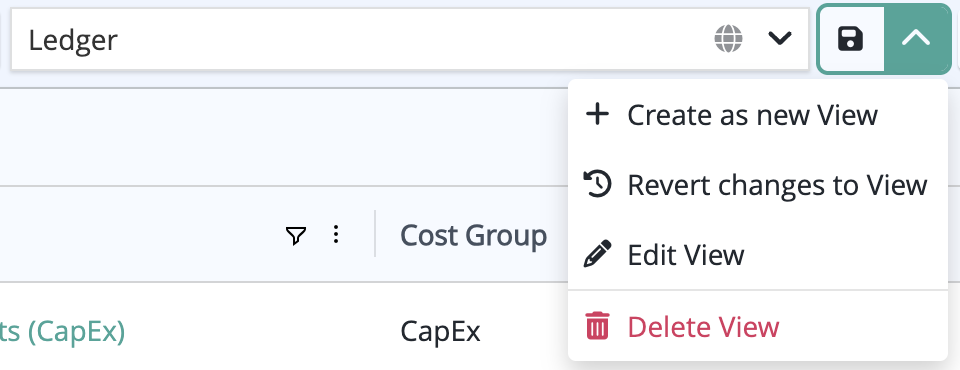
Task: Click the Ledger text in view selector
Action: (73, 40)
